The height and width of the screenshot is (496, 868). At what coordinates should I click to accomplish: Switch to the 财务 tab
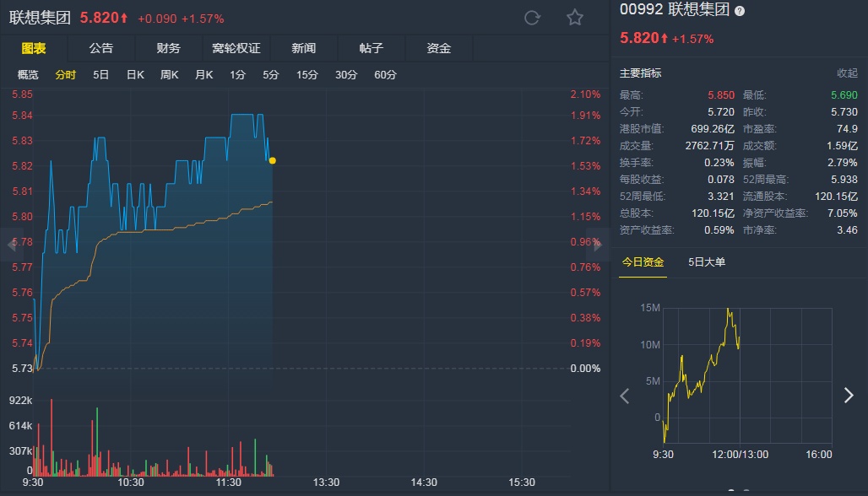(169, 48)
